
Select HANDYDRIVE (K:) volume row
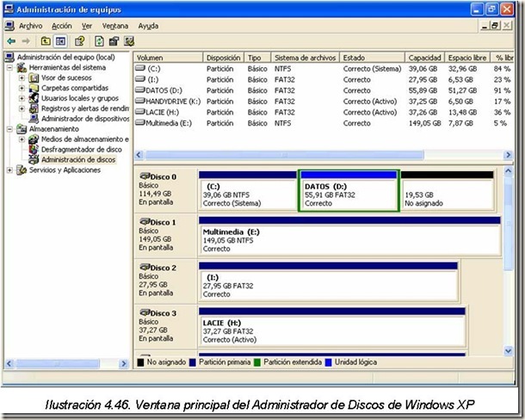323,102
